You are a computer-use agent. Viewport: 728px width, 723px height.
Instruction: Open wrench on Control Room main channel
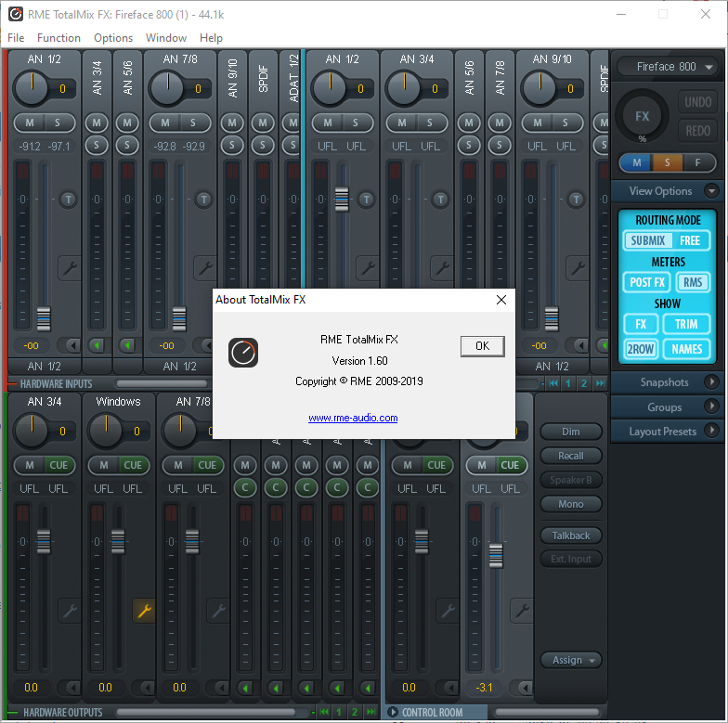(x=522, y=611)
